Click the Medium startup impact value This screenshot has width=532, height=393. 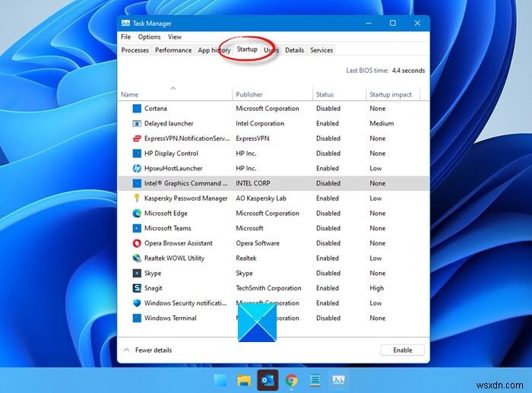click(x=382, y=124)
